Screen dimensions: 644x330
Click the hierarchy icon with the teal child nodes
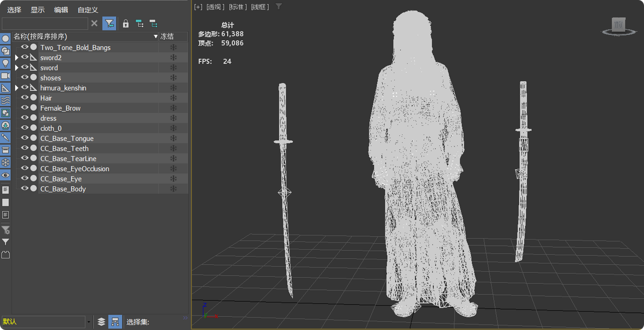click(153, 24)
